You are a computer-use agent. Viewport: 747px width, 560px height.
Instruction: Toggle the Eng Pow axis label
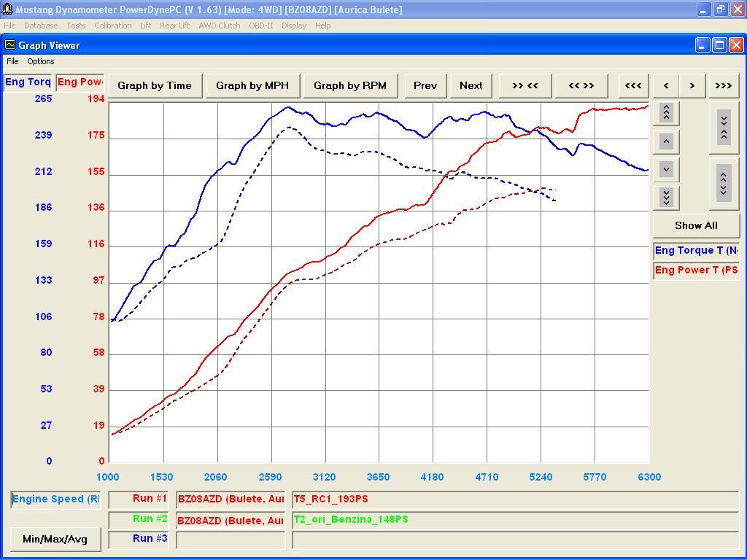click(x=80, y=82)
